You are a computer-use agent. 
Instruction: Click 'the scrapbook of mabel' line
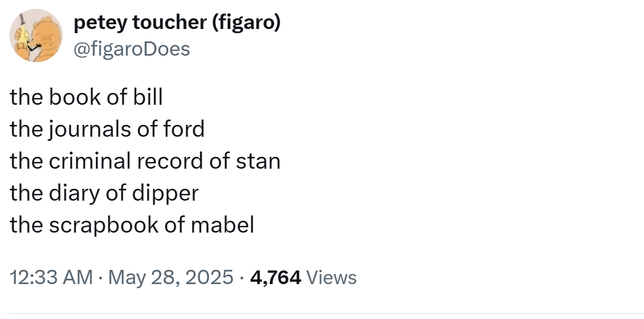(132, 225)
